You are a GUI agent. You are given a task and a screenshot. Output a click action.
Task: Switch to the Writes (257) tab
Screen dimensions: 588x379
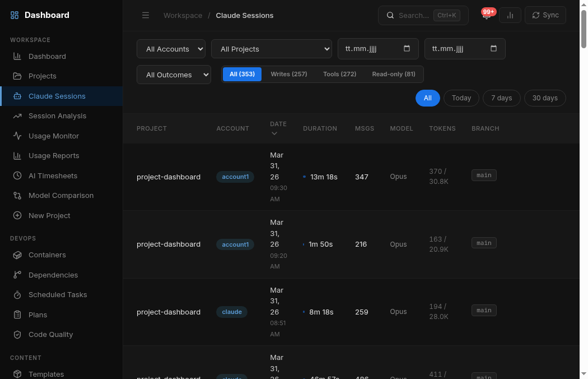(x=288, y=74)
